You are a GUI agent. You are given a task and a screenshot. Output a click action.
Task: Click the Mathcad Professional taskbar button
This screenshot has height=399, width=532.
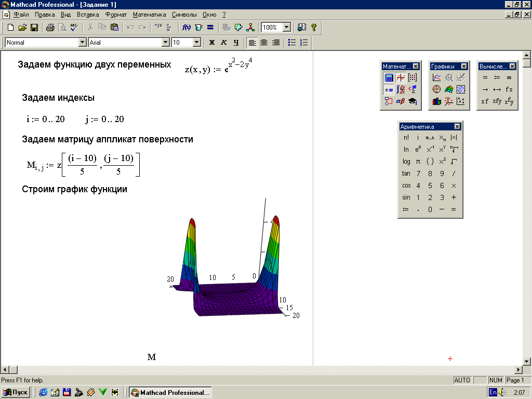pos(170,393)
